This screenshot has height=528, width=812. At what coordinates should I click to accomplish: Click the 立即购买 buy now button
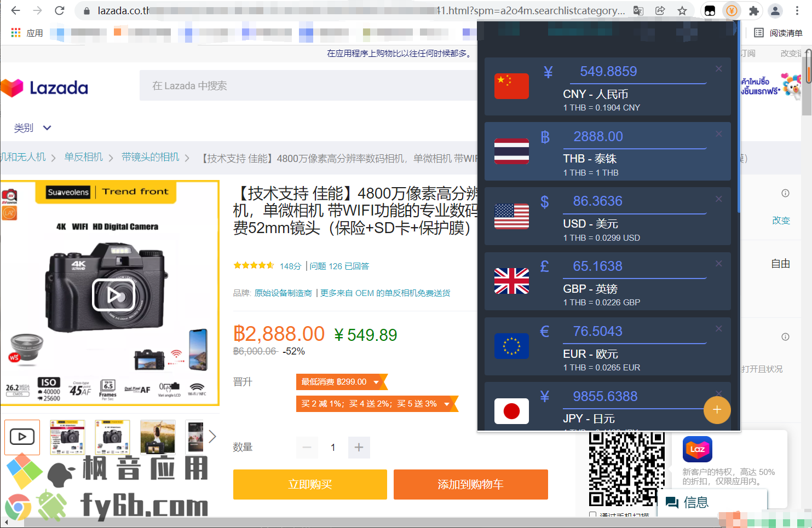pyautogui.click(x=310, y=484)
